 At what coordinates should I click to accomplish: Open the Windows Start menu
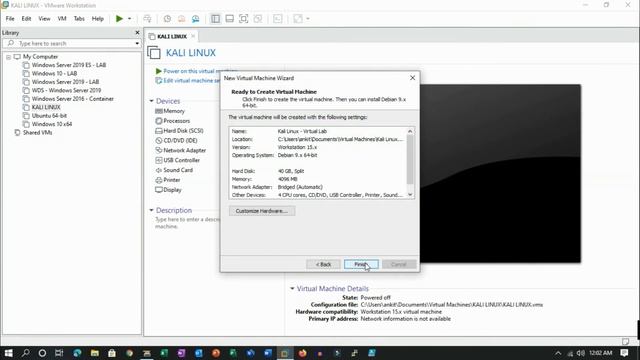click(x=8, y=353)
